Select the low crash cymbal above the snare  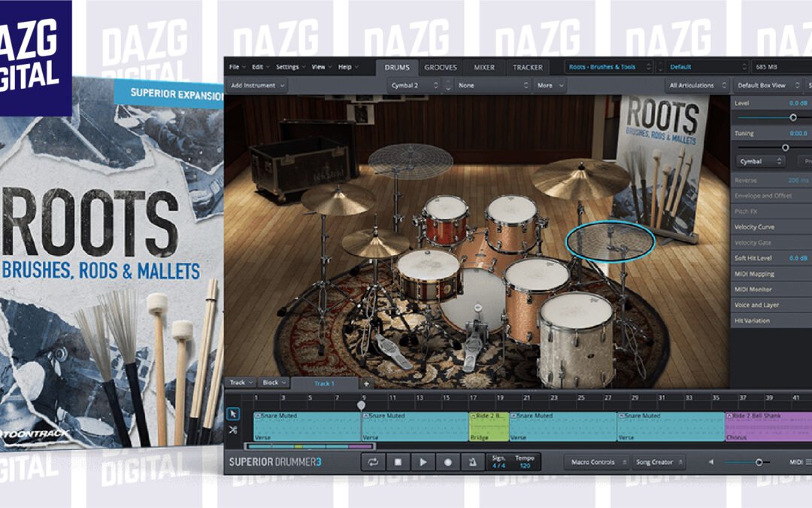[376, 243]
